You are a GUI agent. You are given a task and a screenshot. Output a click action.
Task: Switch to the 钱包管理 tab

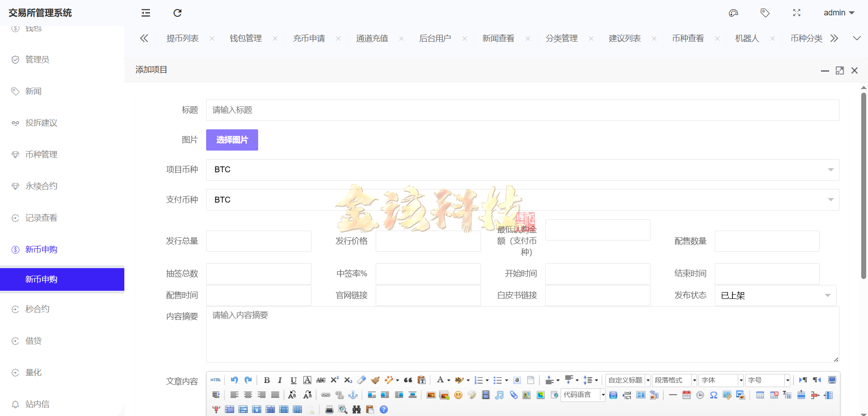245,38
